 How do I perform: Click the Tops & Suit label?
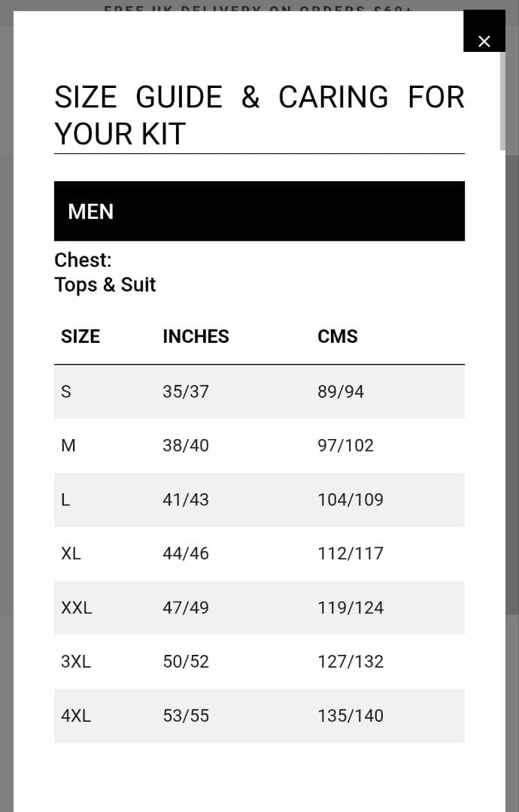coord(105,285)
